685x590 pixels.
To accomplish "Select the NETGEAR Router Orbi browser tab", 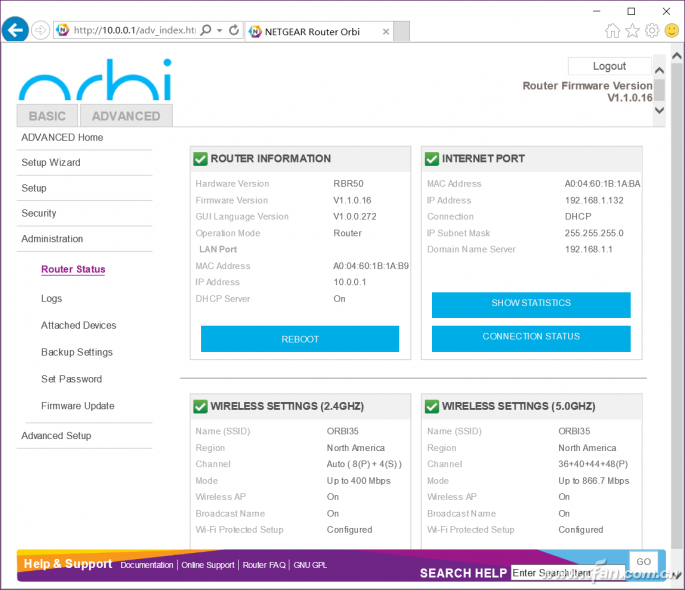I will coord(319,31).
